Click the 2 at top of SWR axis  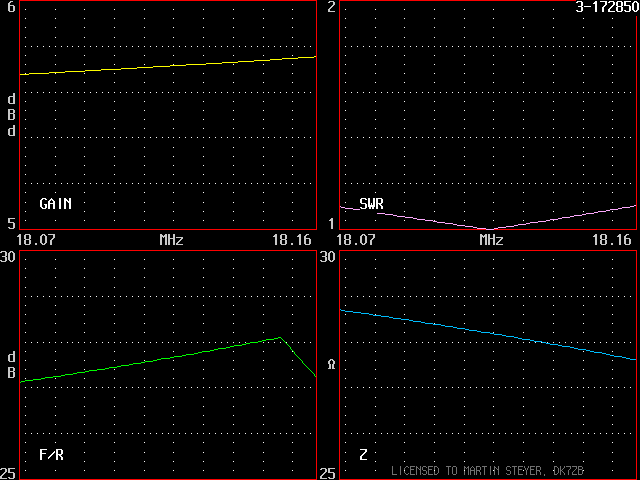[x=331, y=7]
